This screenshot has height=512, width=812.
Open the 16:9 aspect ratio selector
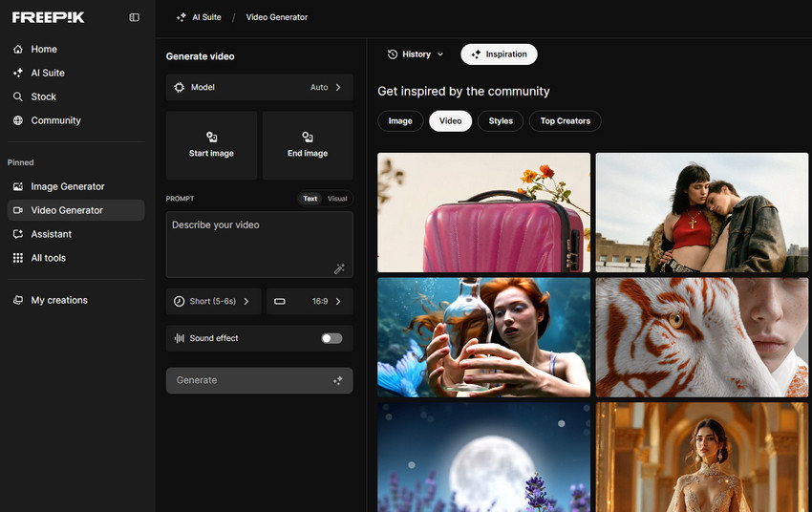(309, 301)
